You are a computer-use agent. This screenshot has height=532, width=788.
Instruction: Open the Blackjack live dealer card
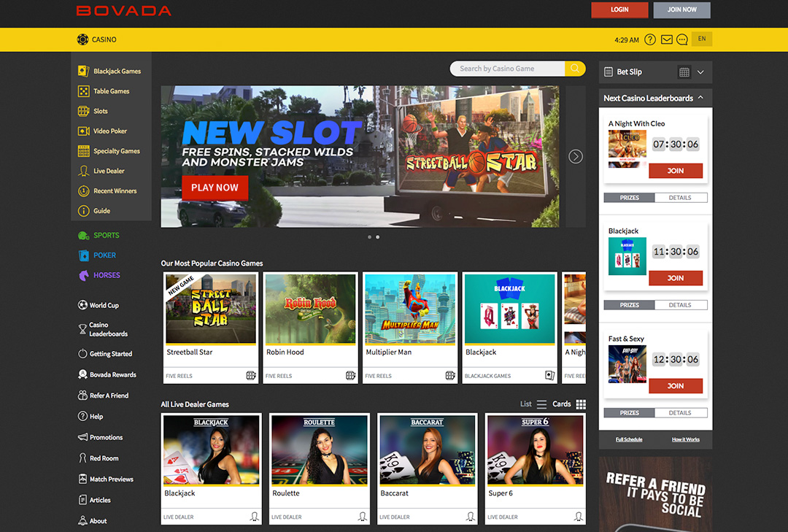(x=212, y=469)
